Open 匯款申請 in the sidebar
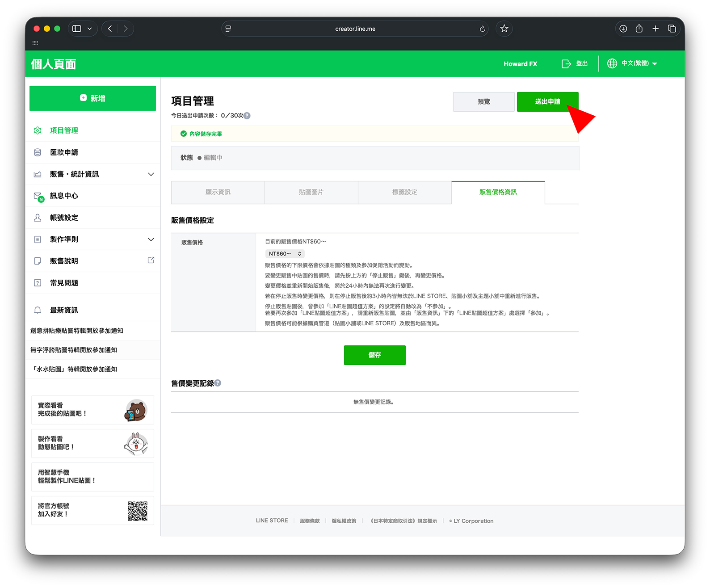The image size is (710, 588). coord(64,152)
